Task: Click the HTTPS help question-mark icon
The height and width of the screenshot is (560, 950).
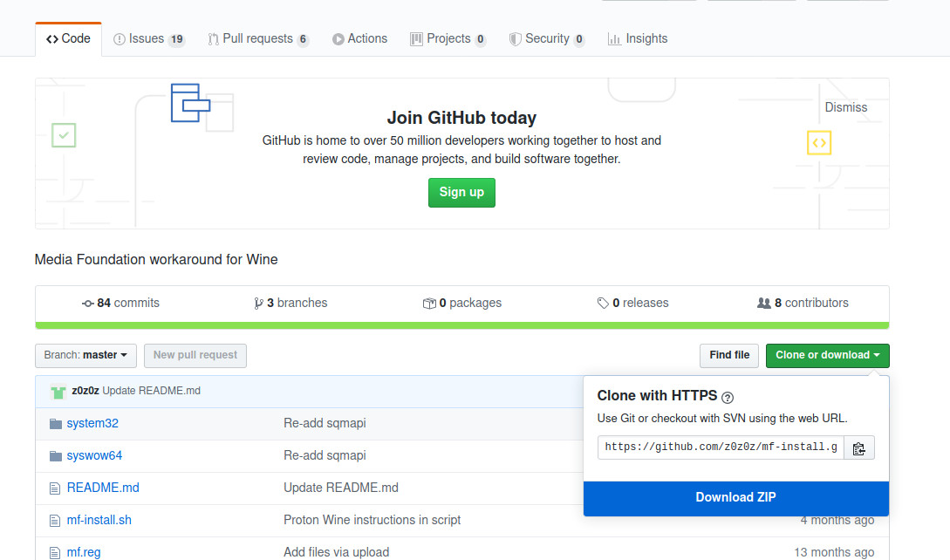Action: pyautogui.click(x=728, y=398)
